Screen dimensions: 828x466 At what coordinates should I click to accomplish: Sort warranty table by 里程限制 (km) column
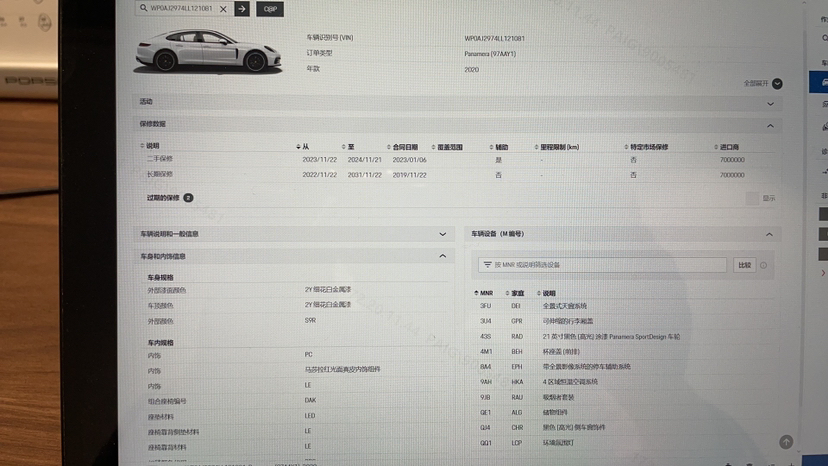coord(557,147)
